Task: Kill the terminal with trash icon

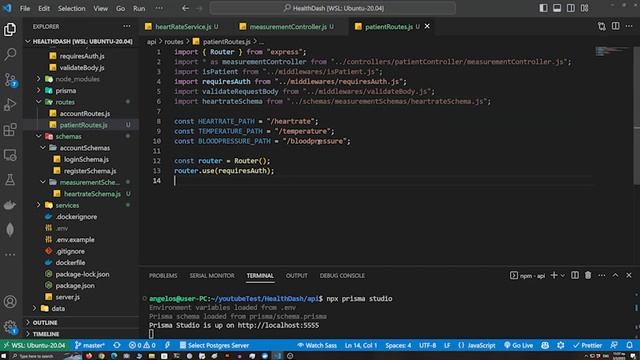Action: [588, 276]
